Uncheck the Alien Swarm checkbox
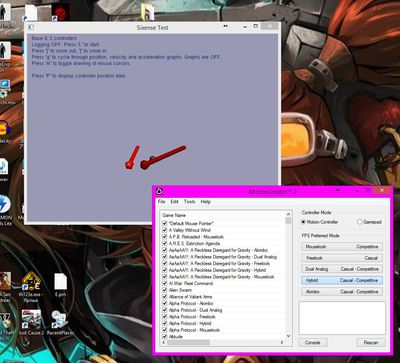This screenshot has height=363, width=400. [x=164, y=290]
